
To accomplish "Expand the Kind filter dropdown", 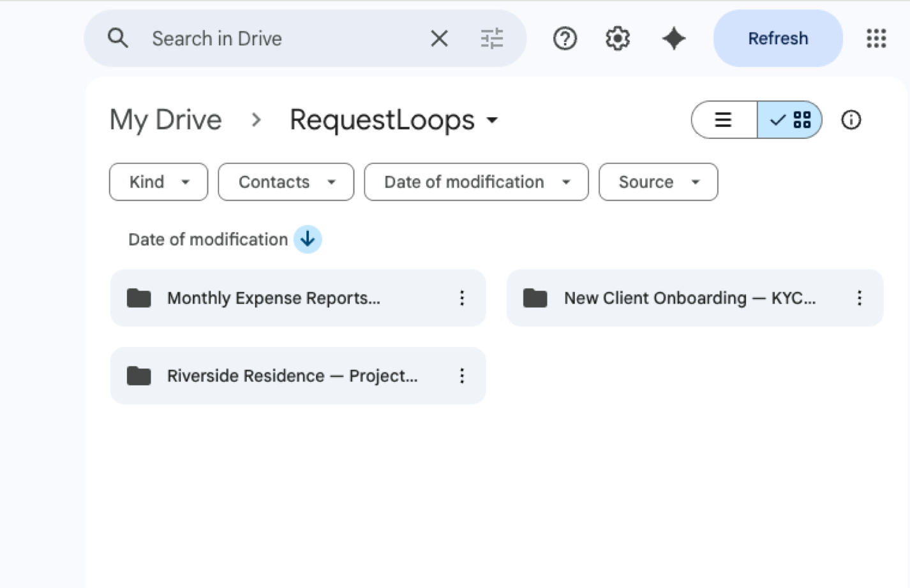I will 158,182.
